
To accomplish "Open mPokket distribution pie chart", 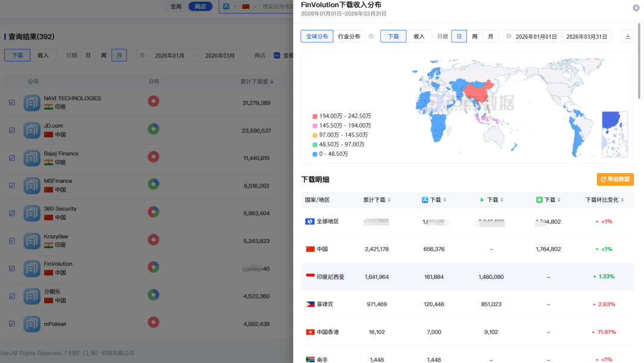I will (154, 322).
